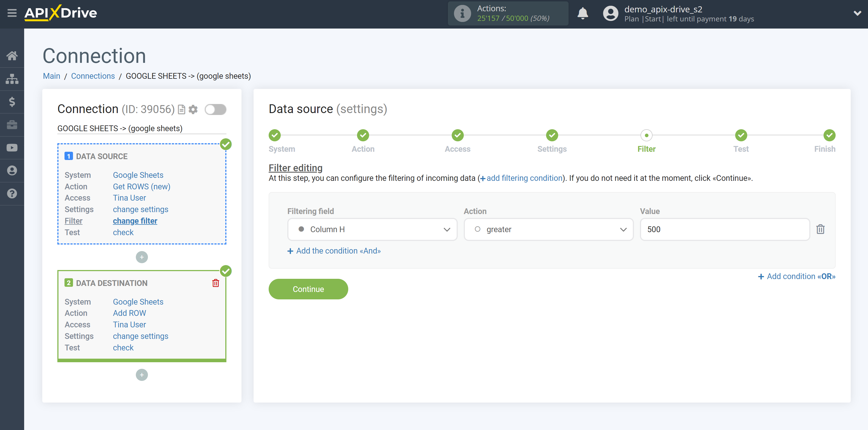Click change filter in Data Source
The width and height of the screenshot is (868, 430).
point(135,221)
